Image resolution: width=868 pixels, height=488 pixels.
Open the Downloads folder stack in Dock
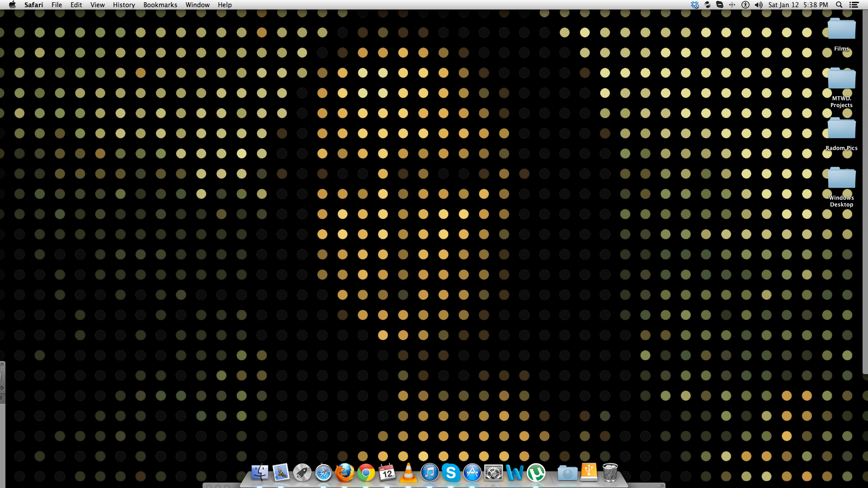pyautogui.click(x=567, y=473)
